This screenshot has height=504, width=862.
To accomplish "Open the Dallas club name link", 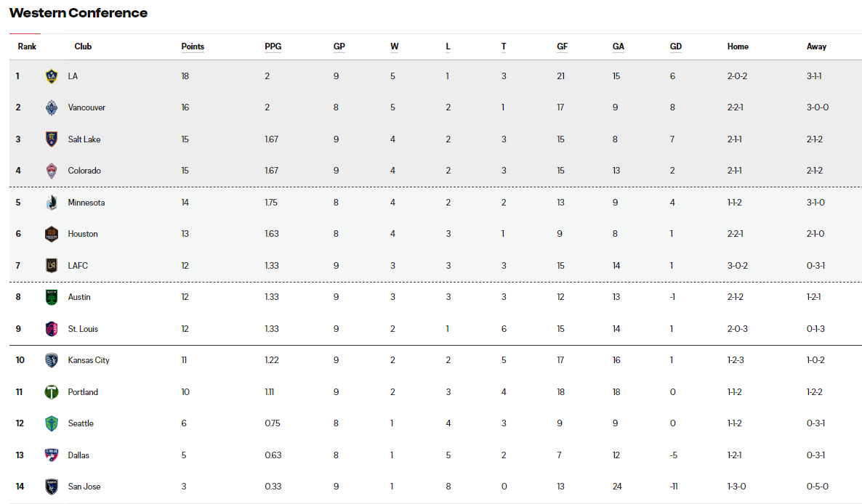I will (x=78, y=455).
